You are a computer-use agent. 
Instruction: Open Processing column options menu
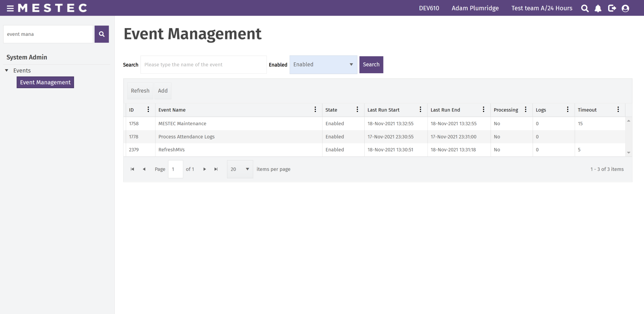(526, 109)
